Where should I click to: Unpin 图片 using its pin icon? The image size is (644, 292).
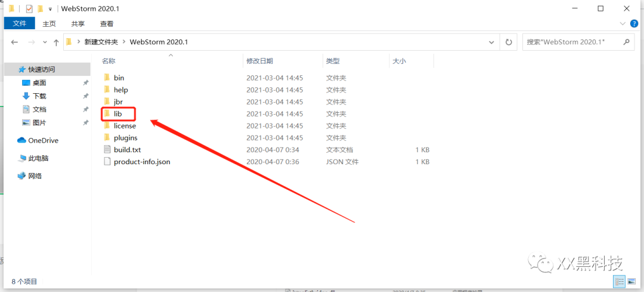tap(85, 122)
